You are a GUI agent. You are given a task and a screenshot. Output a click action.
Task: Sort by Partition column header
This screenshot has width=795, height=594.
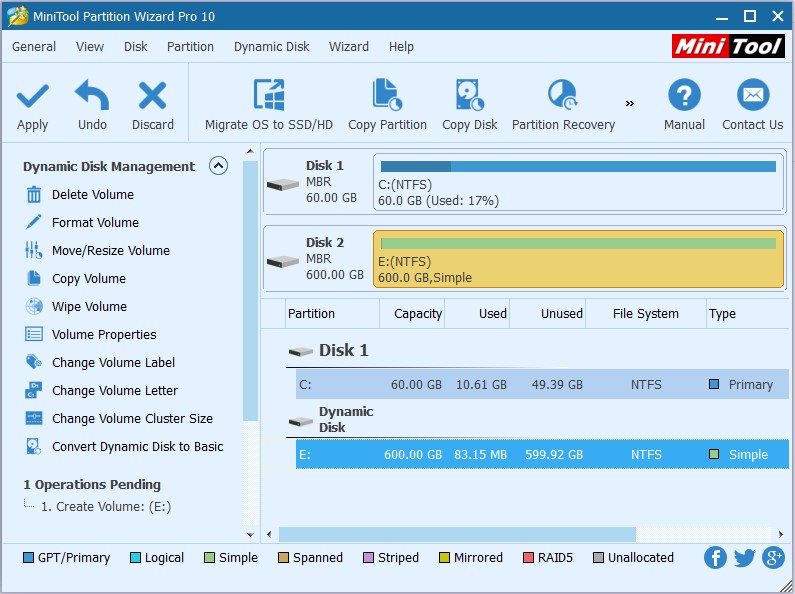[332, 314]
